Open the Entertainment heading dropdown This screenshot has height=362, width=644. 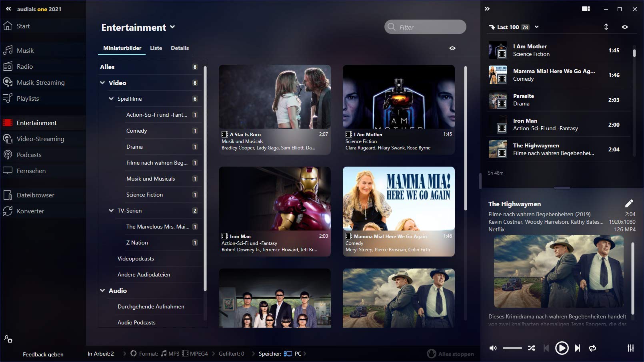click(172, 27)
